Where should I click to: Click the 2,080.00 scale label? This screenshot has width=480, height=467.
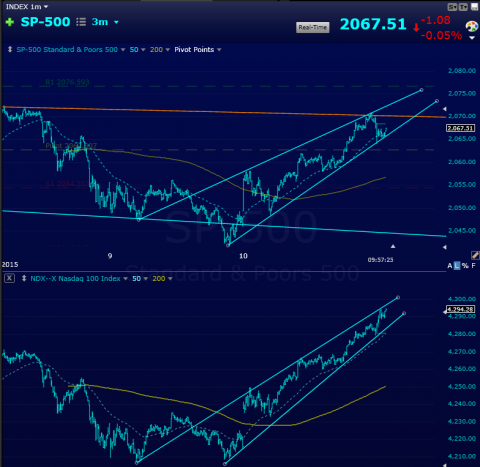click(462, 71)
